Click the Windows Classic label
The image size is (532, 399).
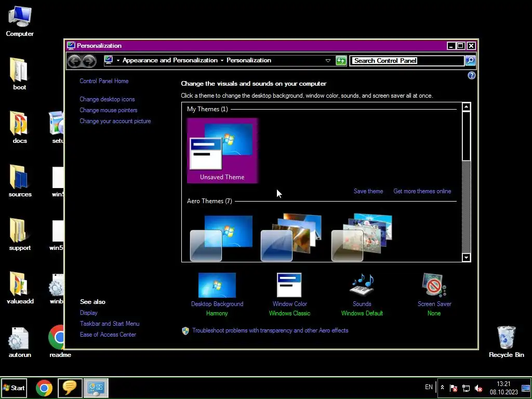pyautogui.click(x=289, y=313)
